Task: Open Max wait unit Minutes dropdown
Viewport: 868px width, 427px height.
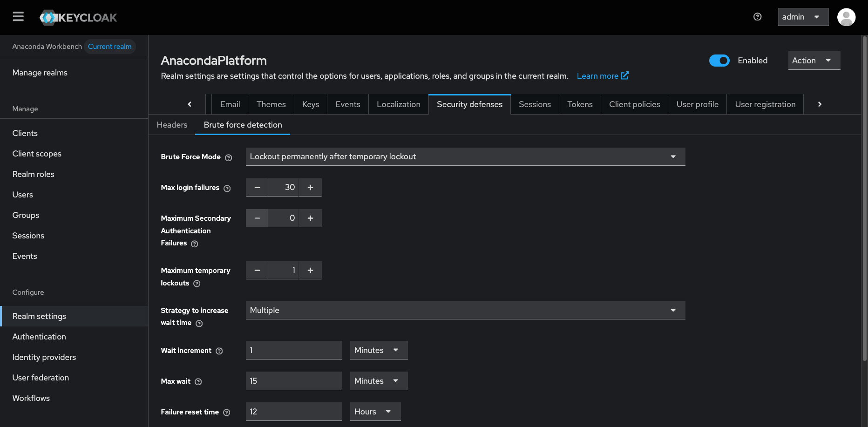Action: [379, 381]
